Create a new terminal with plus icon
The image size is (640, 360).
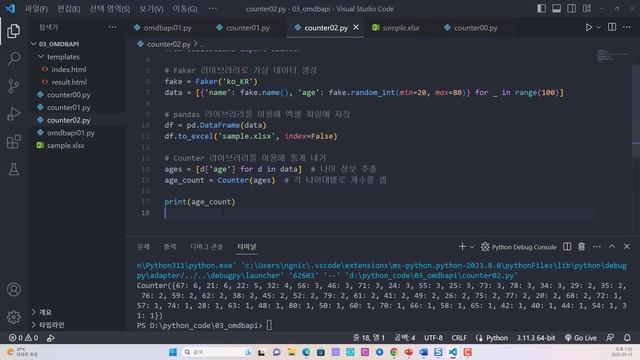462,247
